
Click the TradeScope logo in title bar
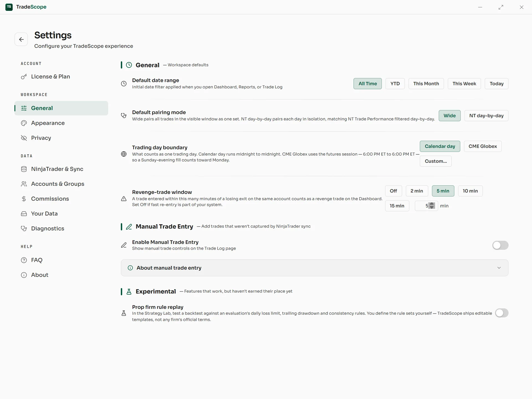pos(9,7)
